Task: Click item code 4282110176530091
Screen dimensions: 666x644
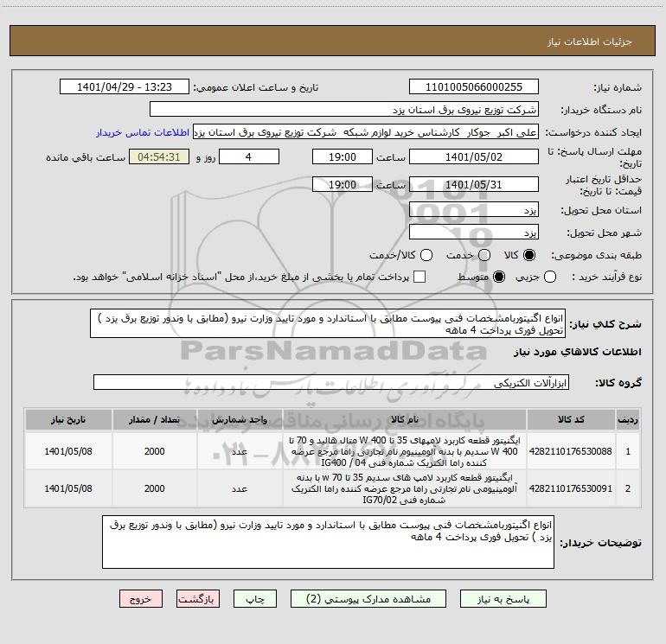Action: click(571, 488)
